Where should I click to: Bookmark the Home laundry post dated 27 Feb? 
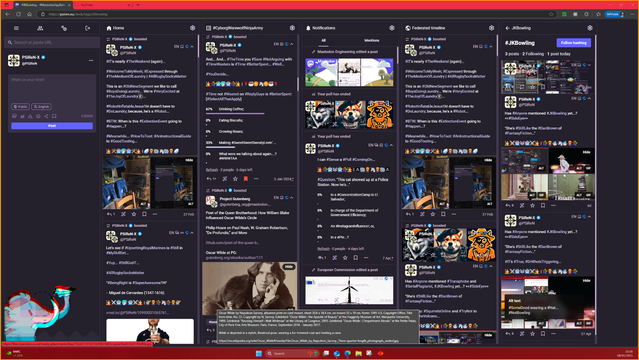[x=144, y=214]
